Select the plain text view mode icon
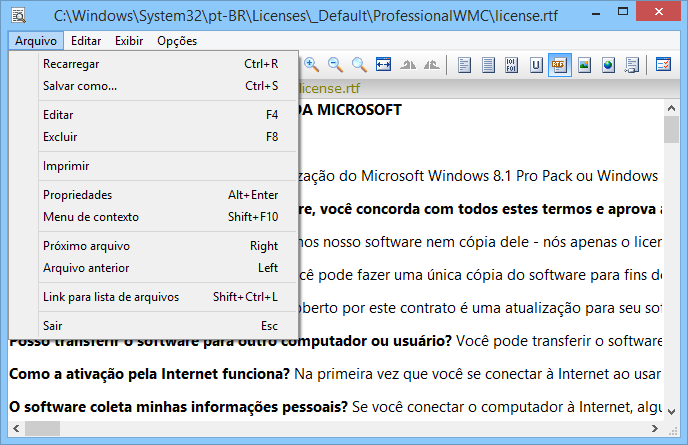The height and width of the screenshot is (445, 688). click(x=464, y=65)
